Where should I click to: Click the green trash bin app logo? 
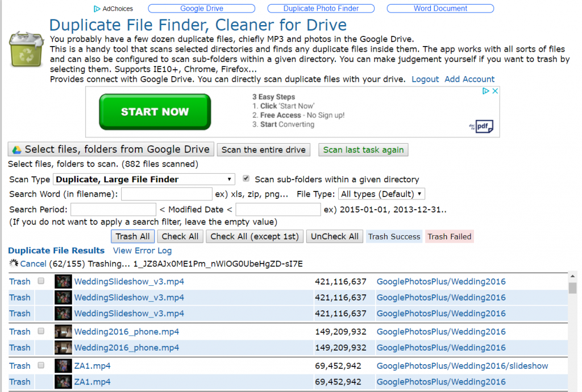(x=26, y=49)
